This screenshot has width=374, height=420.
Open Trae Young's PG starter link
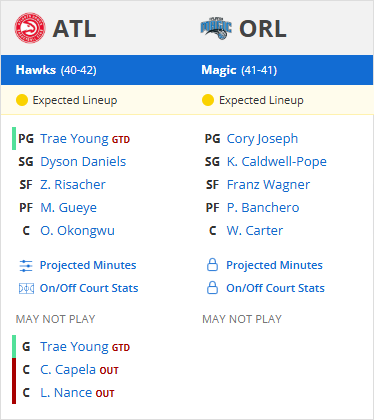[x=74, y=139]
